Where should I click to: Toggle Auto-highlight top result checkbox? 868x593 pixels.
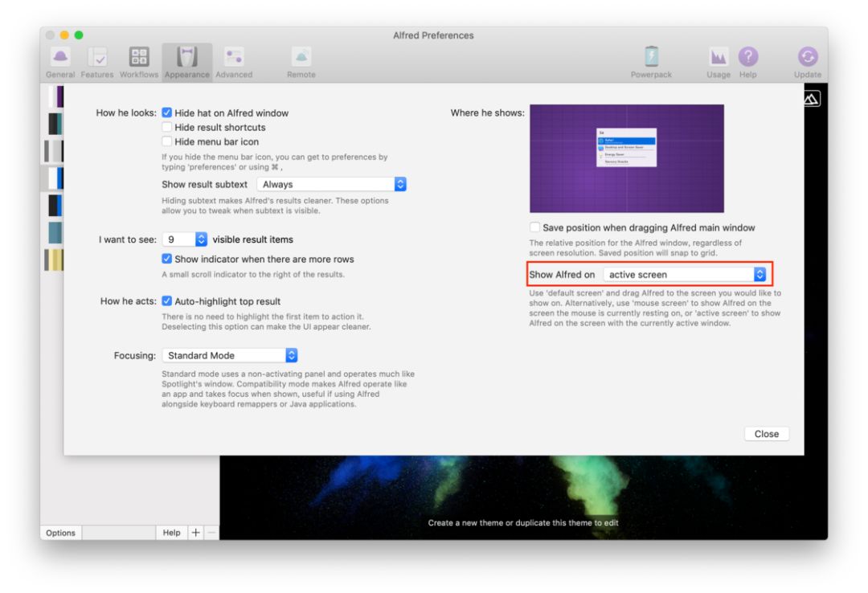click(x=166, y=301)
